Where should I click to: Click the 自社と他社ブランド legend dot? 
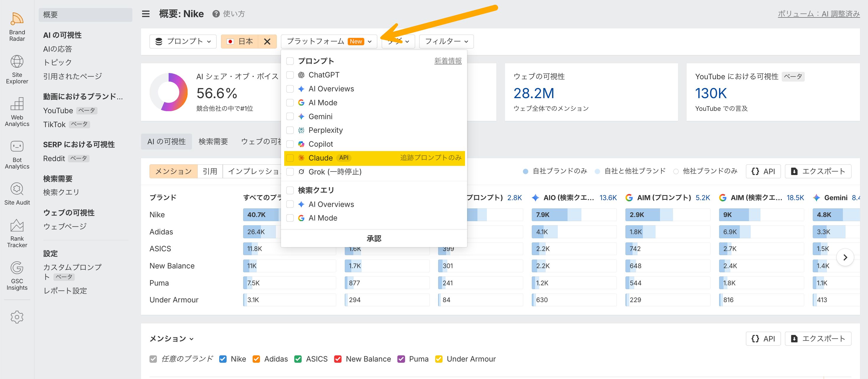[x=597, y=171]
